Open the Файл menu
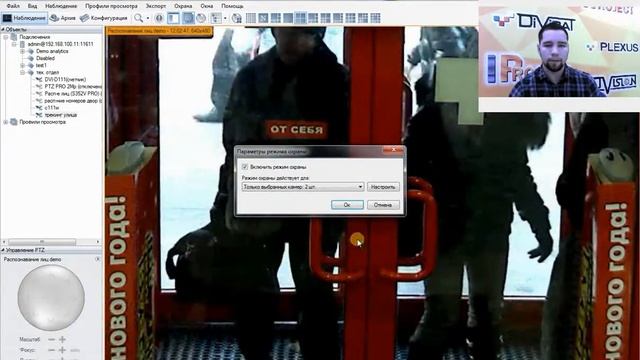 coord(13,6)
